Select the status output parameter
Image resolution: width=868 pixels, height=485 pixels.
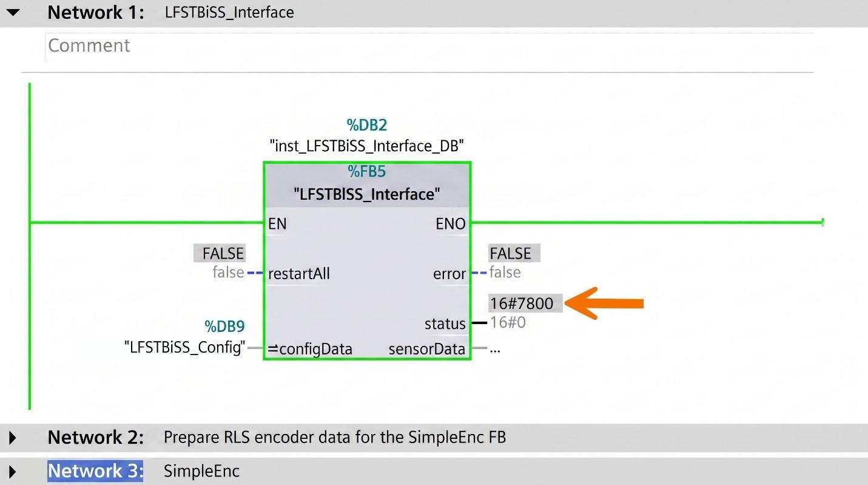(445, 324)
